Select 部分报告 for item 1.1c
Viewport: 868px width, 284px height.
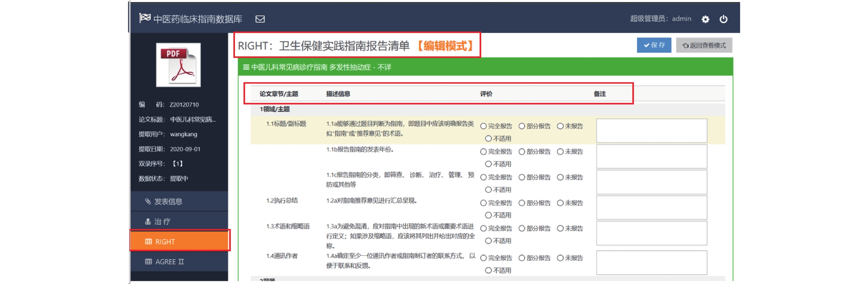522,177
